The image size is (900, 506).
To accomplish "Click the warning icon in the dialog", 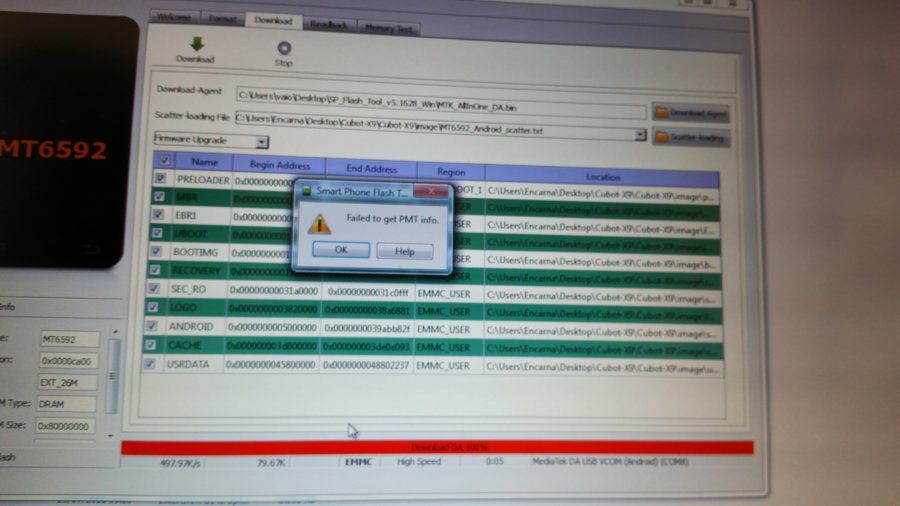I will tap(319, 224).
